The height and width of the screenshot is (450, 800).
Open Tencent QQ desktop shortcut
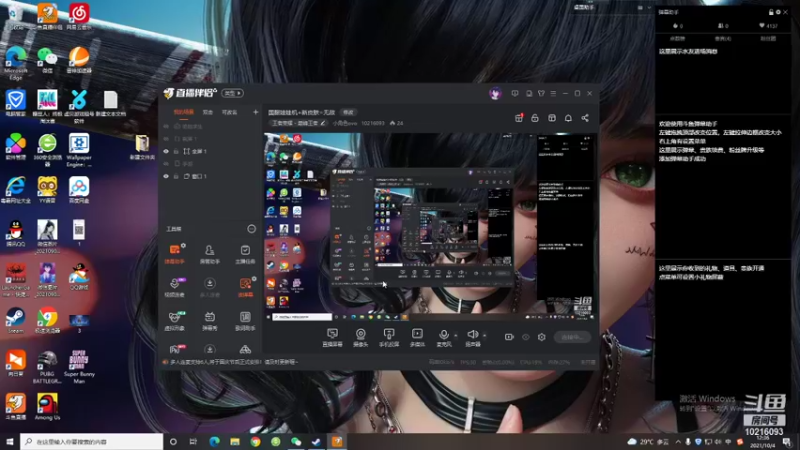tap(15, 234)
